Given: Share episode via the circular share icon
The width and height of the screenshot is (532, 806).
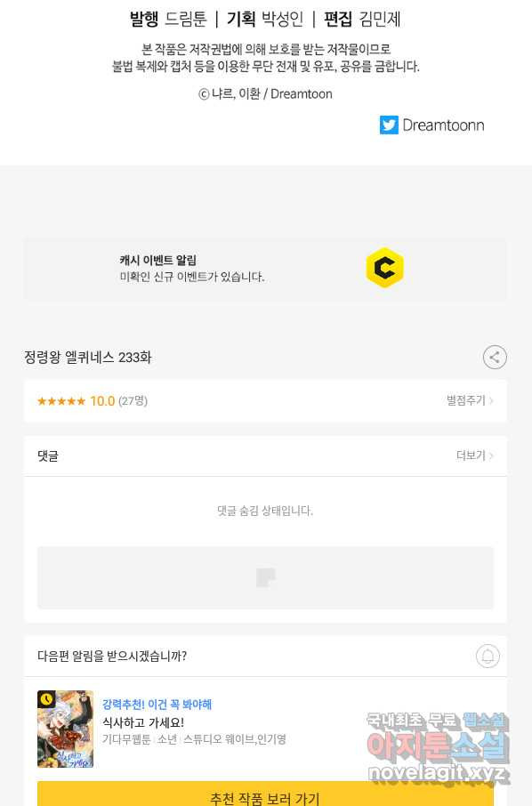Looking at the screenshot, I should click(x=495, y=358).
